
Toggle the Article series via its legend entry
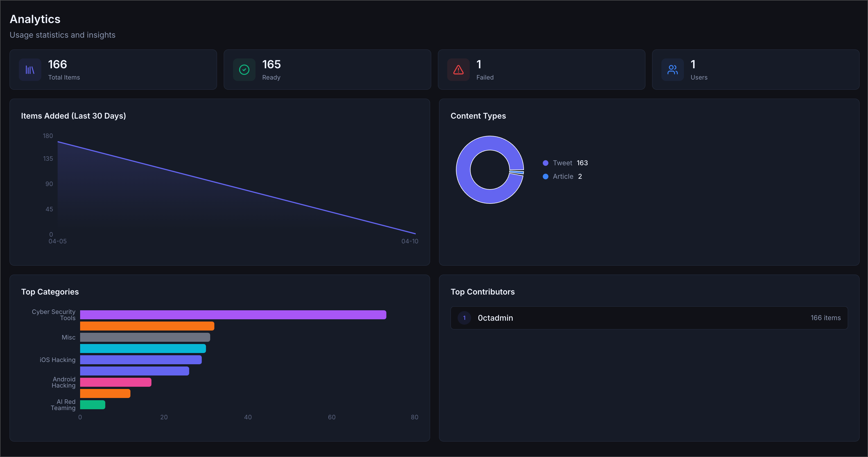[563, 176]
